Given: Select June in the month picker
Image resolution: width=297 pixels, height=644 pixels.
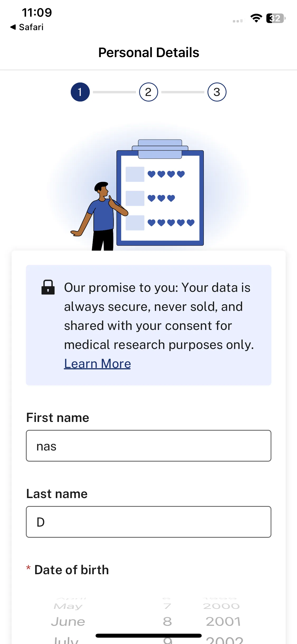Looking at the screenshot, I should pyautogui.click(x=68, y=622).
